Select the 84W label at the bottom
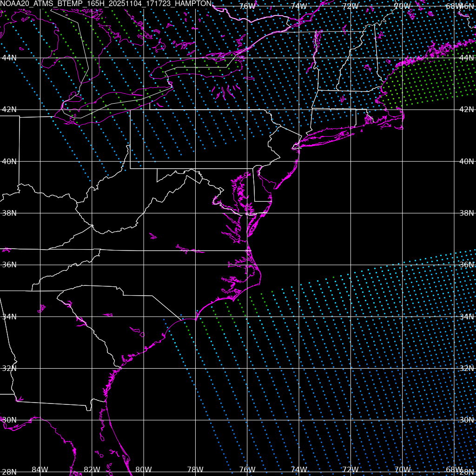 pyautogui.click(x=40, y=469)
